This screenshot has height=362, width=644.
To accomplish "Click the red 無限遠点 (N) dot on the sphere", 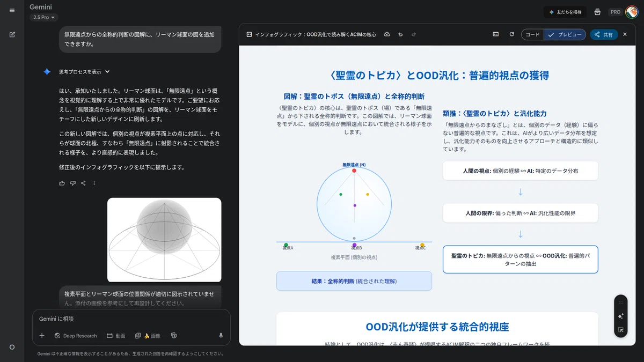I will tap(354, 171).
